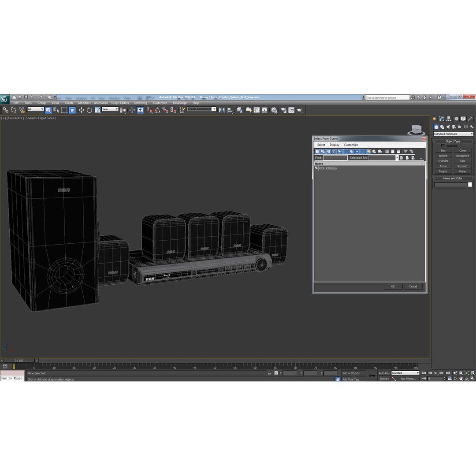Enable the AutoGrid checkbox

[443, 146]
